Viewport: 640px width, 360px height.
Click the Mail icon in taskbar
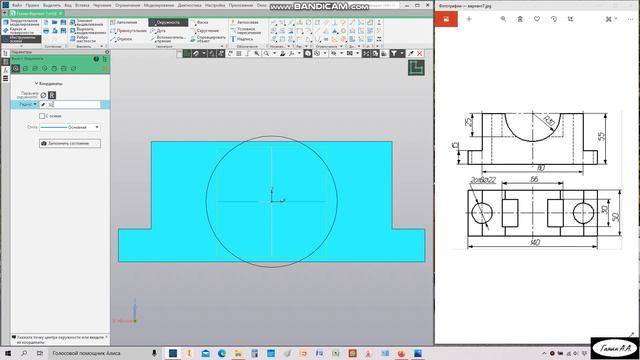click(205, 353)
